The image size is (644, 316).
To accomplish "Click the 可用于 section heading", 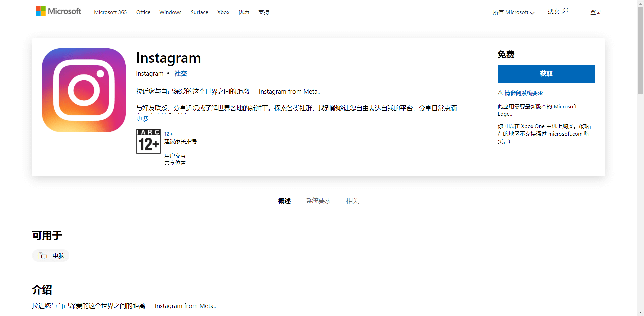I will 47,235.
